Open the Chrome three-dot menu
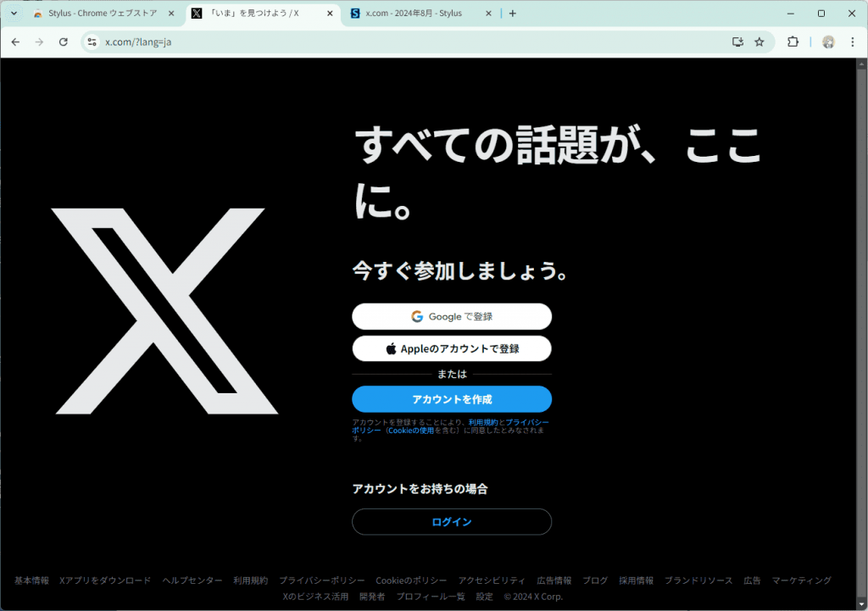The width and height of the screenshot is (868, 611). coord(853,42)
